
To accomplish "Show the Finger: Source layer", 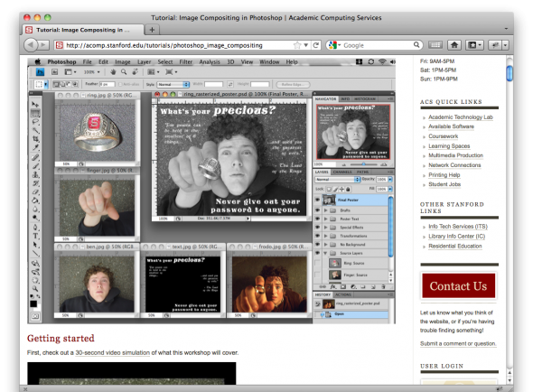I will tap(317, 275).
